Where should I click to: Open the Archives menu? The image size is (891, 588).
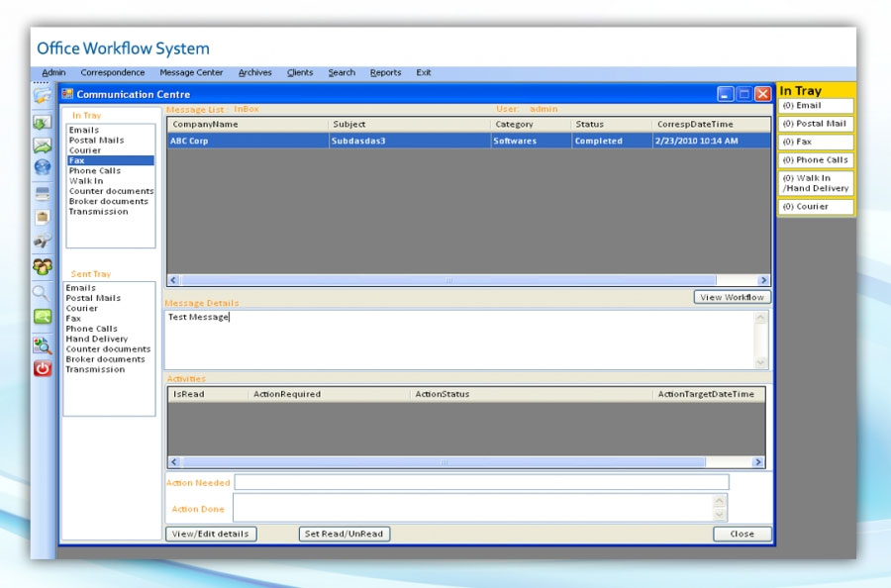click(255, 72)
